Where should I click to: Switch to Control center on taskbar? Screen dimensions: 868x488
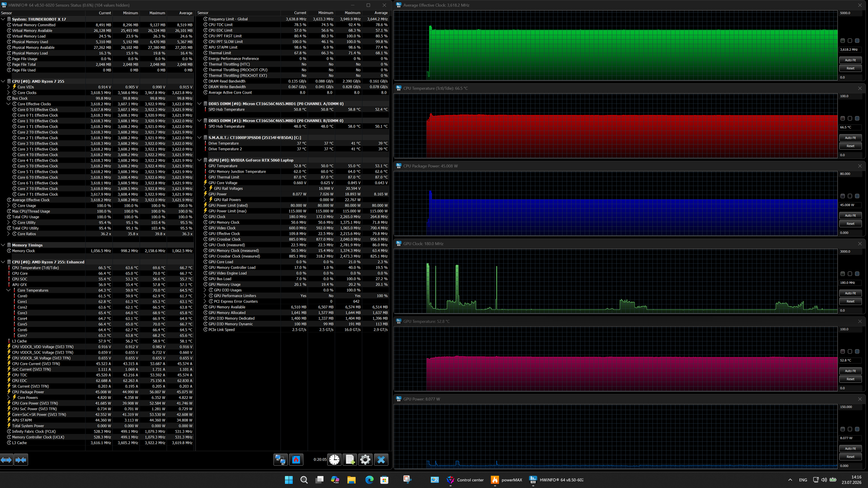[x=465, y=480]
